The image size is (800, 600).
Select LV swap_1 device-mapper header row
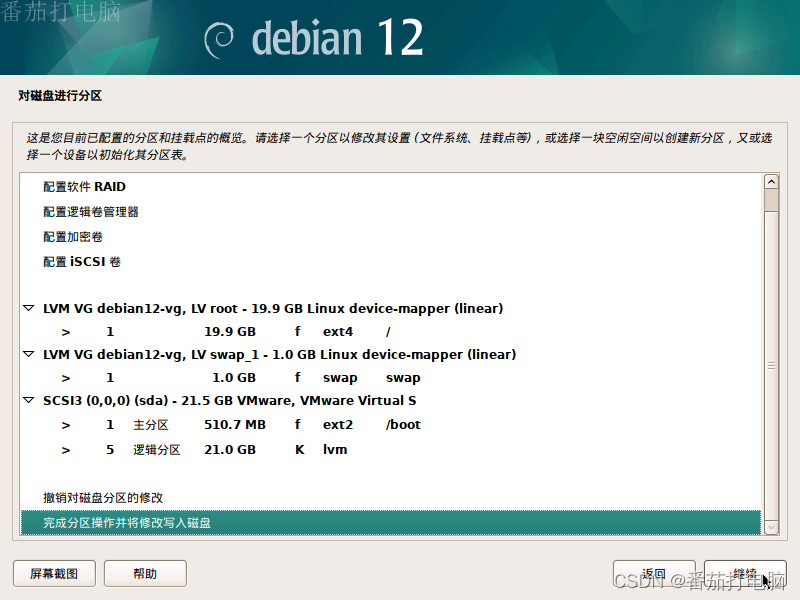tap(391, 355)
